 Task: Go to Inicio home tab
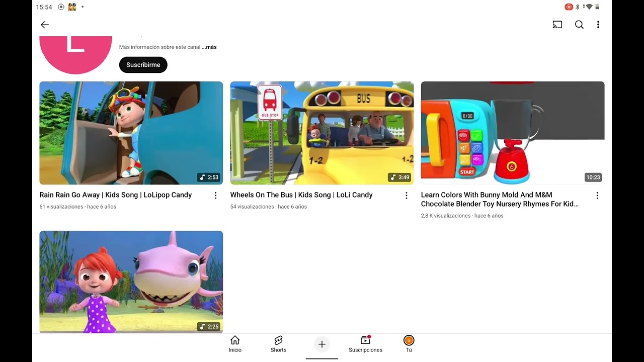[235, 344]
